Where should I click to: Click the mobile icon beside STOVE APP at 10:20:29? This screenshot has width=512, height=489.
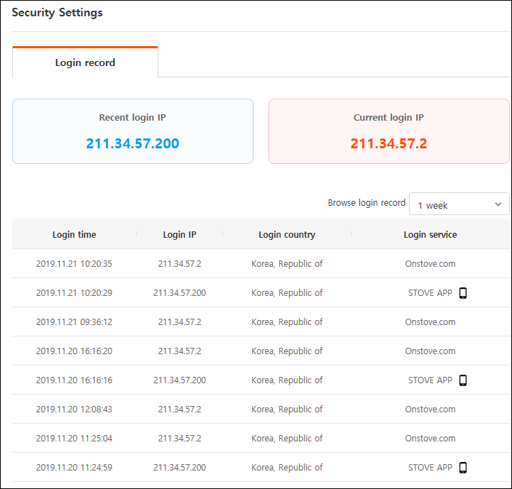[x=463, y=293]
